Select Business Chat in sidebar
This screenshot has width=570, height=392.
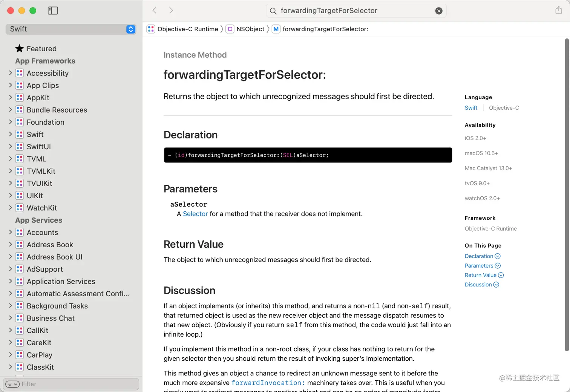click(x=51, y=318)
